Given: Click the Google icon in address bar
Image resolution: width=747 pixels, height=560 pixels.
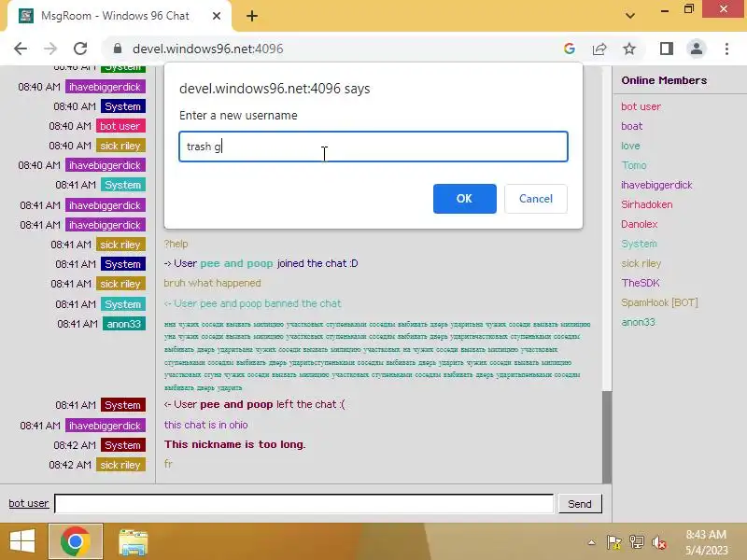Looking at the screenshot, I should 570,49.
